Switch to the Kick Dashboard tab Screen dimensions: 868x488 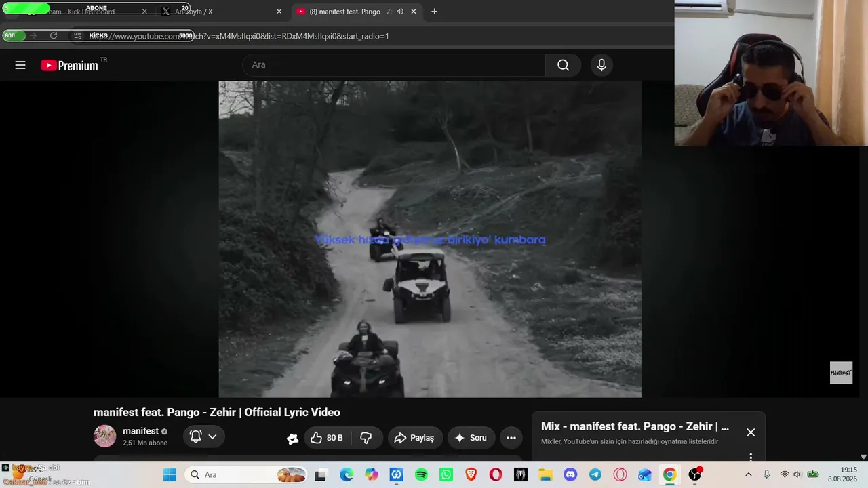point(85,12)
